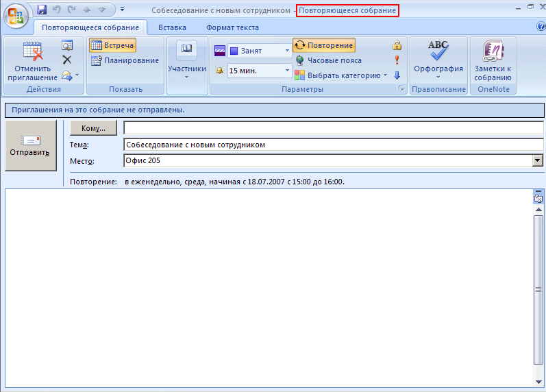
Task: Open Заметки к собранию OneNote
Action: pos(493,61)
